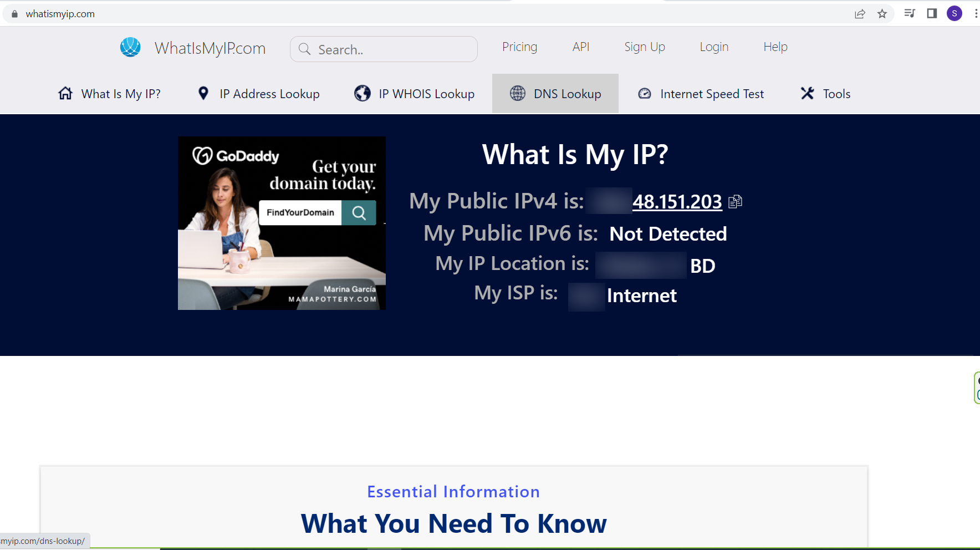The height and width of the screenshot is (550, 980).
Task: Open the Tools menu item
Action: click(x=825, y=94)
